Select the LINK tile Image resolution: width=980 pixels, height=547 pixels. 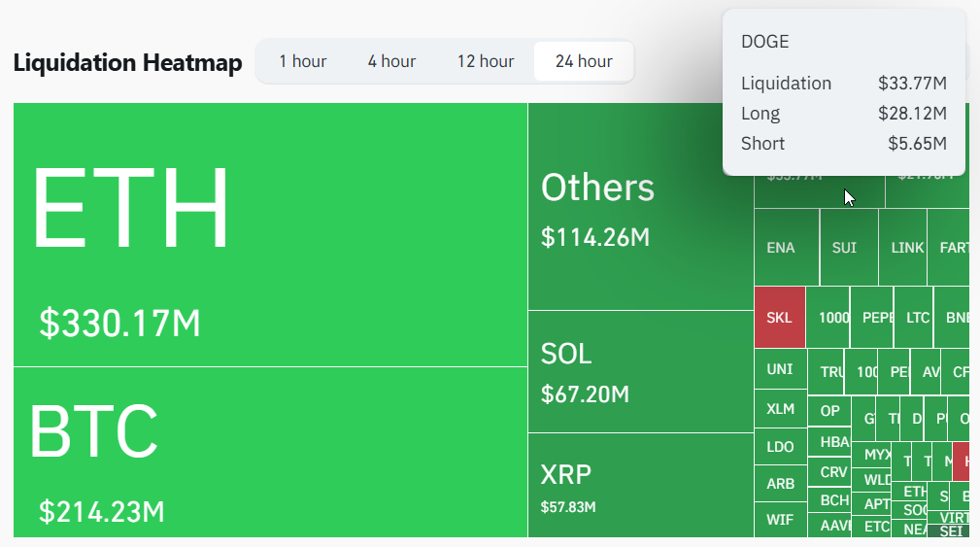point(907,248)
